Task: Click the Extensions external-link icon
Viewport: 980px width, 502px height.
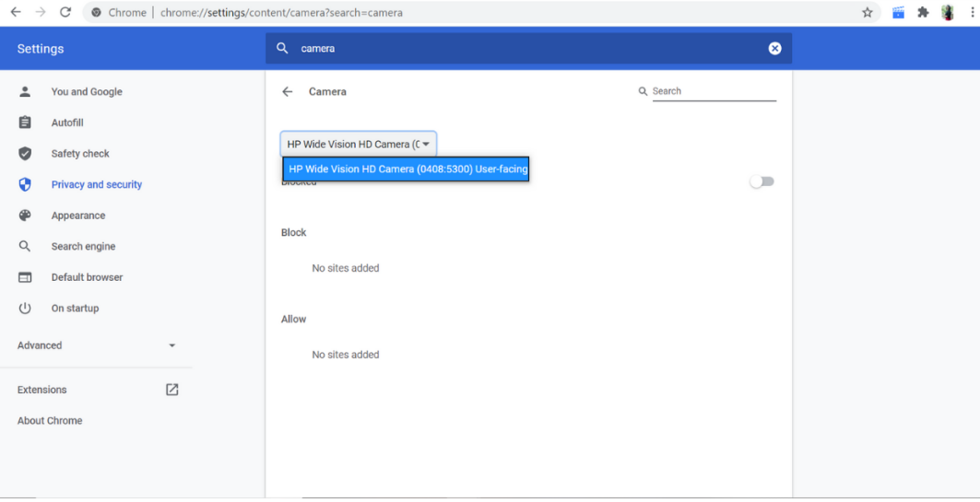Action: [171, 390]
